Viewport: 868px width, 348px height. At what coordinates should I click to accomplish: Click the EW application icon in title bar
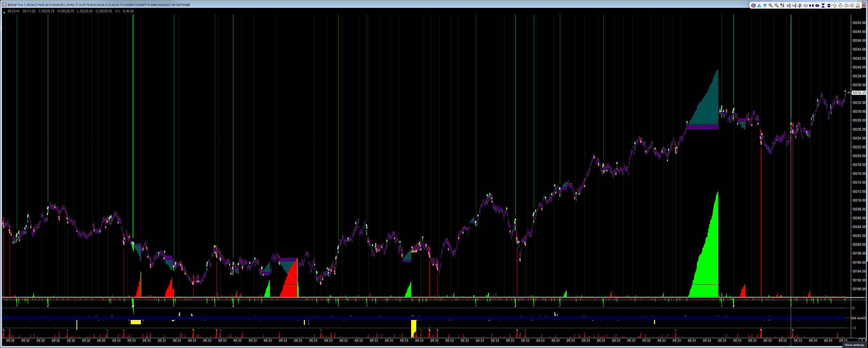tap(4, 5)
